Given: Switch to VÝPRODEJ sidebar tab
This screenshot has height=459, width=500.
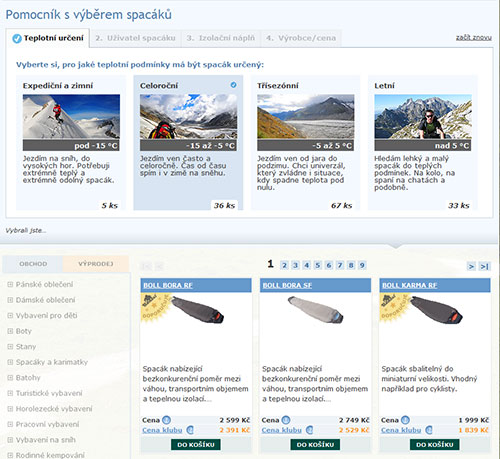Looking at the screenshot, I should [96, 264].
